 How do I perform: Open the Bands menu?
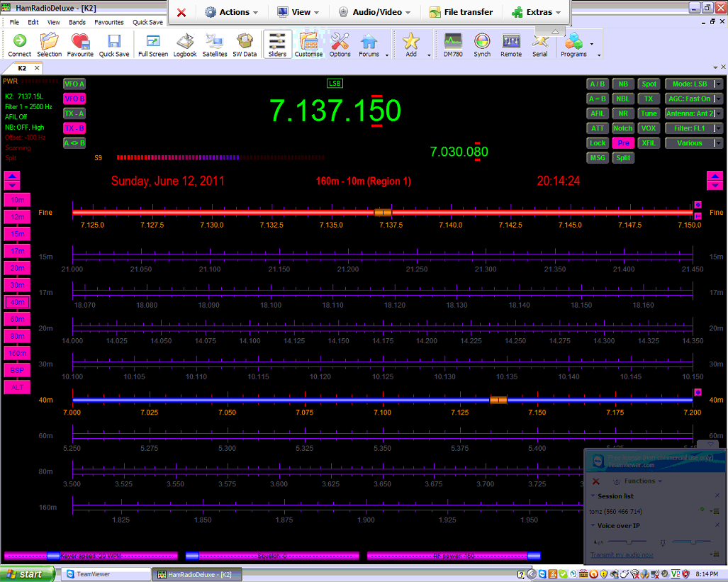coord(77,22)
